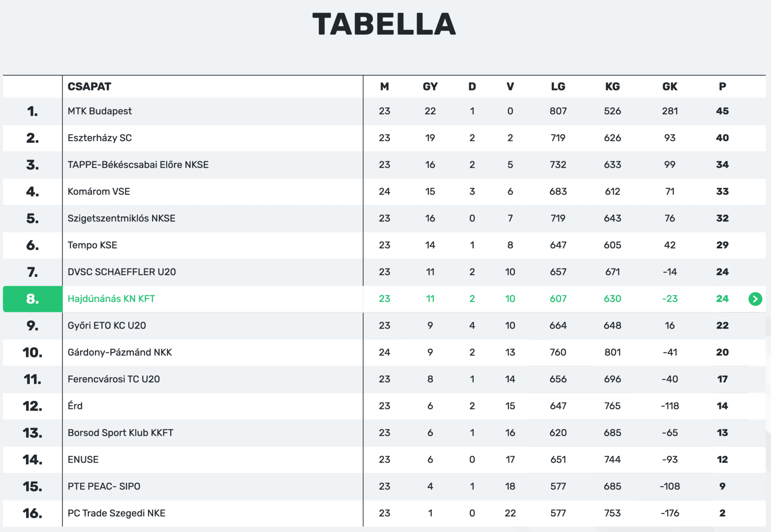Select Ferencvárosi TC U20 team name
This screenshot has height=532, width=771.
click(114, 379)
